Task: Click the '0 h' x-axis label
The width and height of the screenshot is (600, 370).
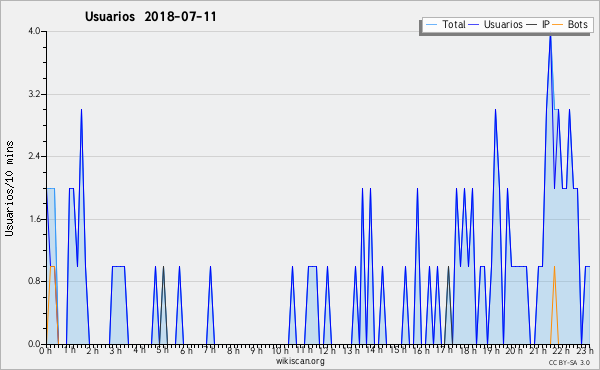Action: 45,351
